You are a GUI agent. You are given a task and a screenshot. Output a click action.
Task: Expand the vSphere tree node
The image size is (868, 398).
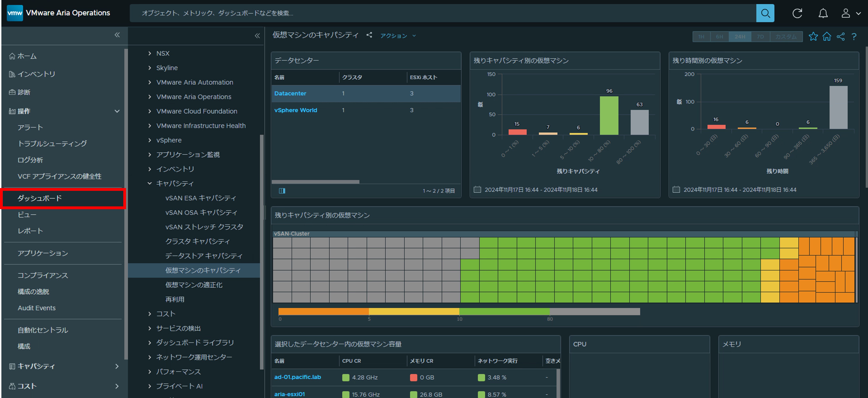point(150,140)
